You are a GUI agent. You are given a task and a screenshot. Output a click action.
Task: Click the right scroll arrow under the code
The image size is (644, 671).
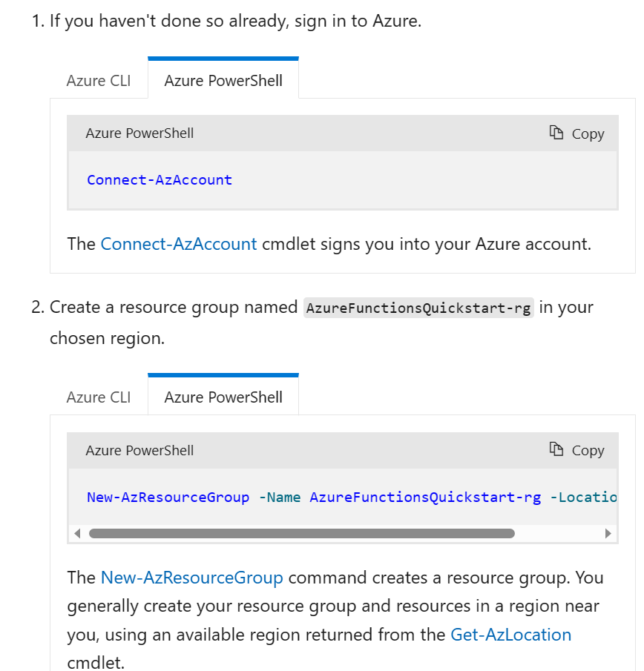click(608, 533)
